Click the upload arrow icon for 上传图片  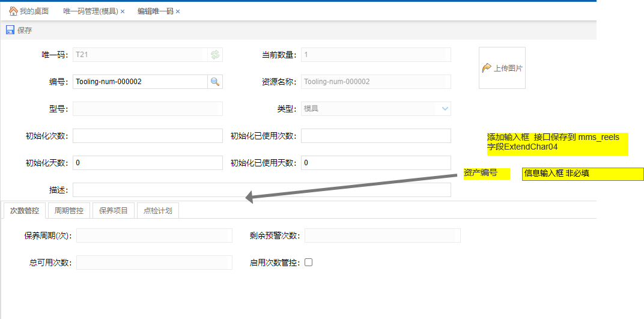point(487,68)
